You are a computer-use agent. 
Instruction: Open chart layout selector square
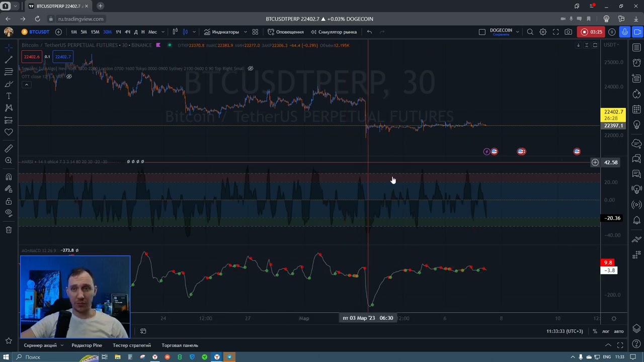click(x=482, y=32)
